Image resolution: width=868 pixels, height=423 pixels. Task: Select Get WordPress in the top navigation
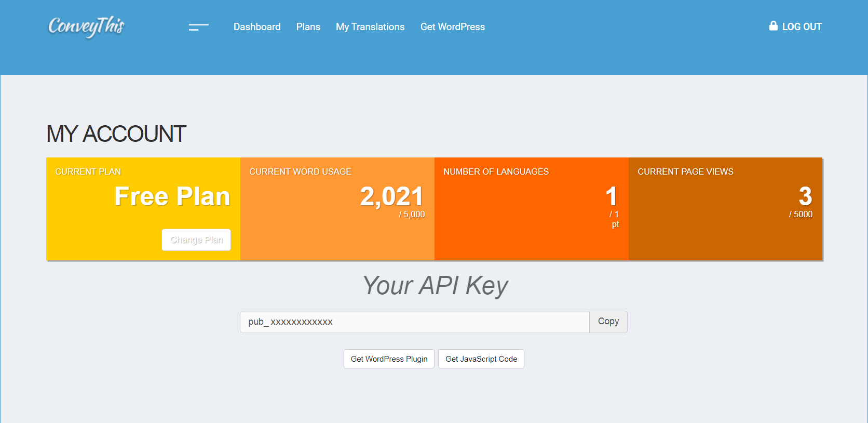coord(452,27)
